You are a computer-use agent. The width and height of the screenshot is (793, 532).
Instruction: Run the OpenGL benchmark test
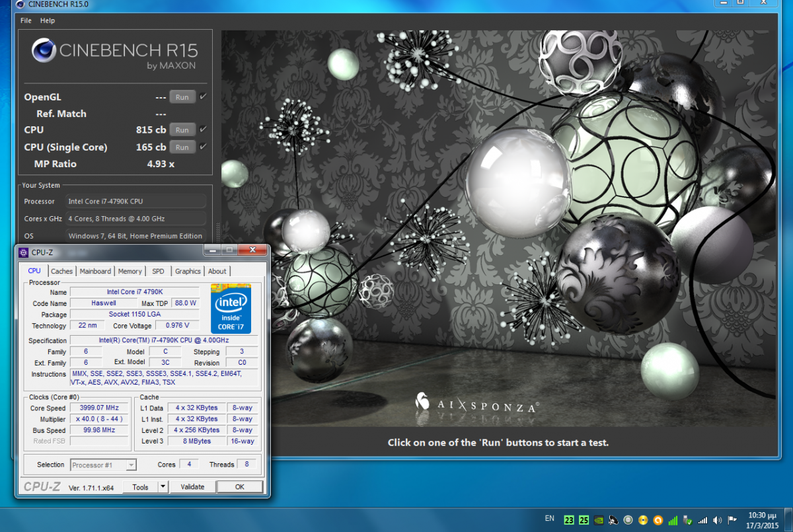[x=182, y=97]
